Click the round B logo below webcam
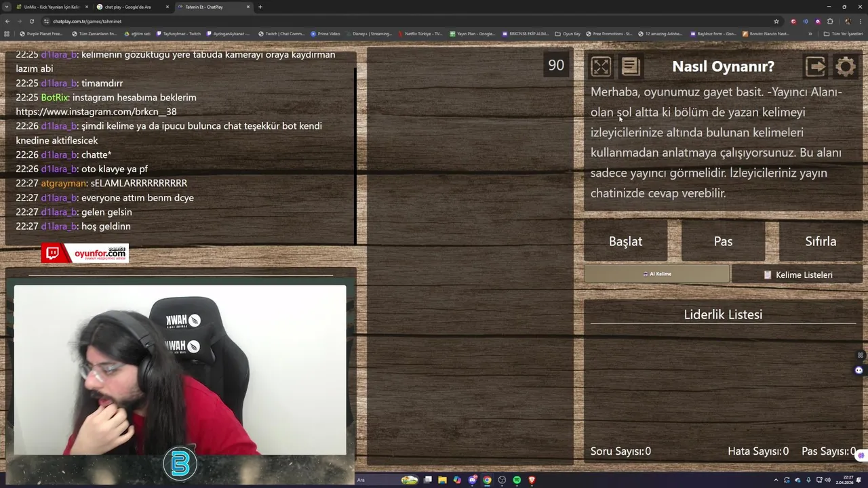 (x=180, y=464)
